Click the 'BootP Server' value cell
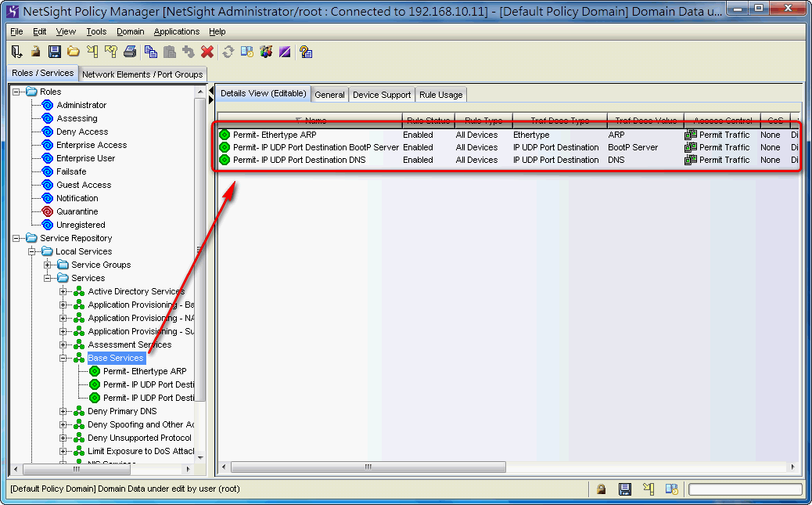Image resolution: width=812 pixels, height=505 pixels. (645, 147)
